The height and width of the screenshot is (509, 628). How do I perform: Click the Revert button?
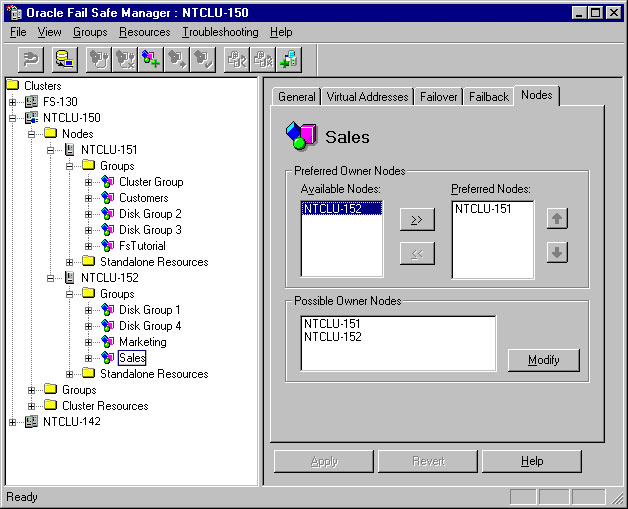coord(428,461)
